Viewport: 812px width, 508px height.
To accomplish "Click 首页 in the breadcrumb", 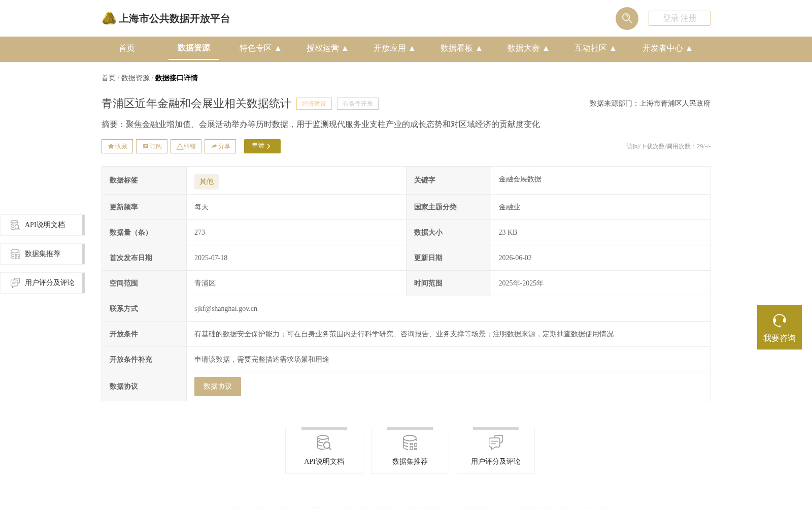I will (109, 78).
